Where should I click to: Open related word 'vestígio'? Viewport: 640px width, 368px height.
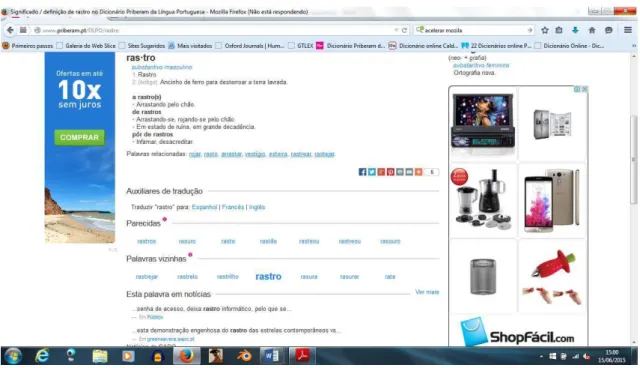click(x=255, y=154)
